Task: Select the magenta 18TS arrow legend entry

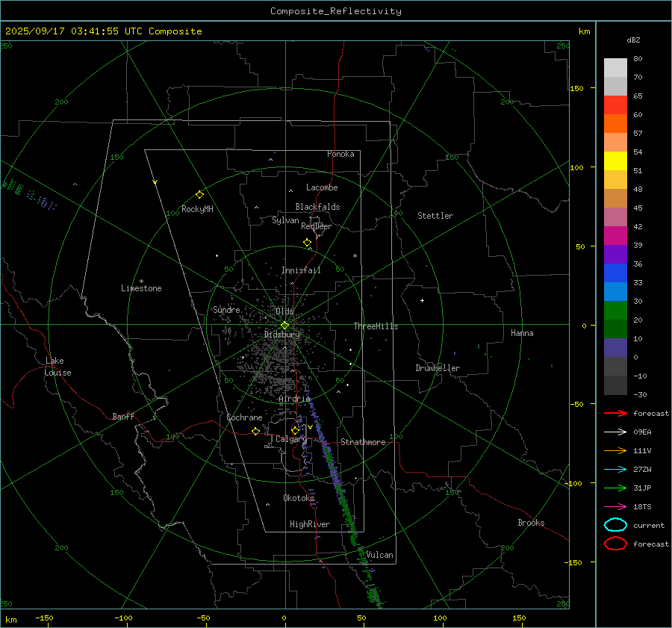Action: [x=615, y=506]
